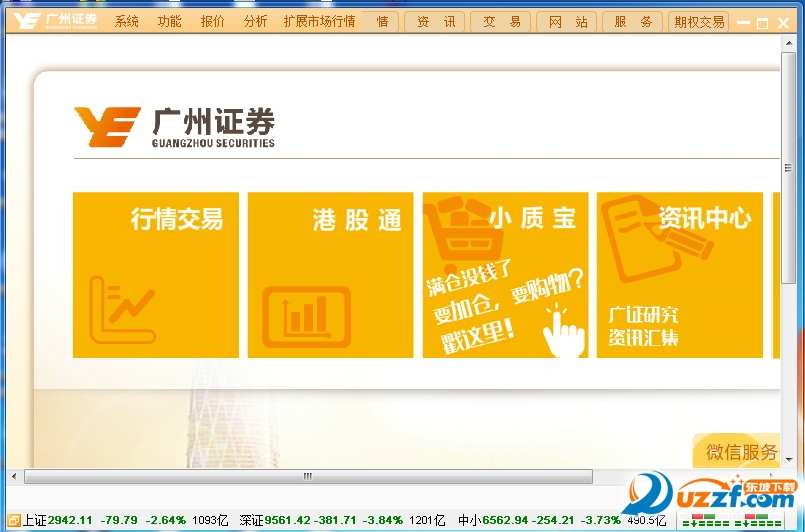Open the 港股通 tile
The width and height of the screenshot is (805, 532).
(x=330, y=275)
